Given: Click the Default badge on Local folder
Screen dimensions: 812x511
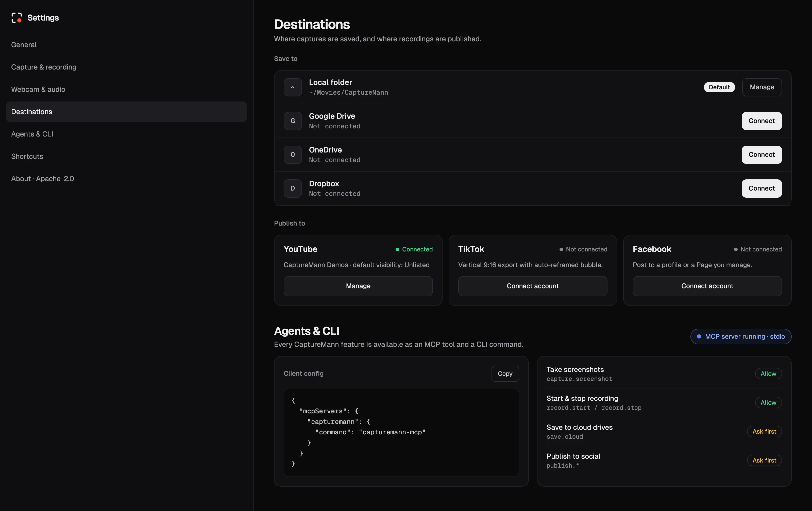Looking at the screenshot, I should coord(719,87).
